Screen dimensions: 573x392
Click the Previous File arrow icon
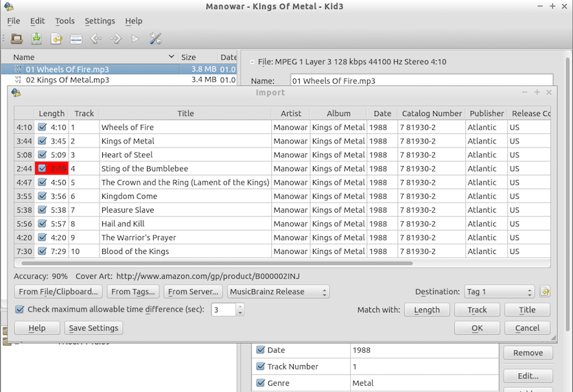[96, 38]
